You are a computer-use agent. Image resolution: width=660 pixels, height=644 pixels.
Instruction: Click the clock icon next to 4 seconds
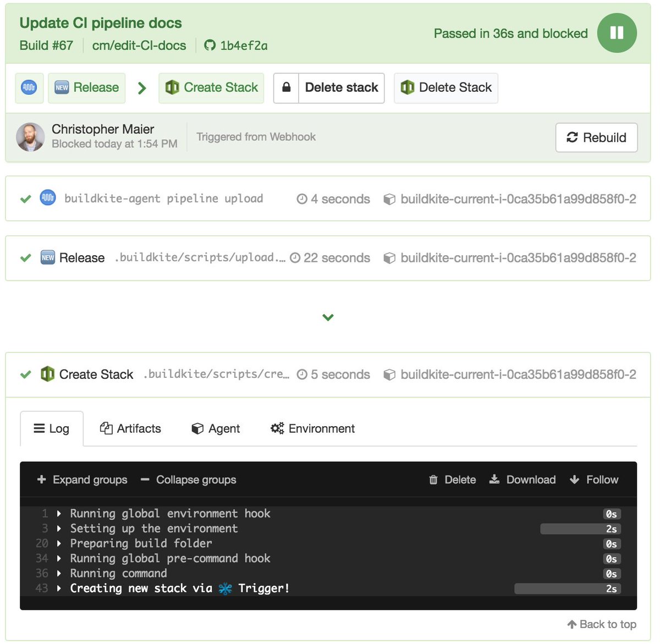pyautogui.click(x=301, y=199)
